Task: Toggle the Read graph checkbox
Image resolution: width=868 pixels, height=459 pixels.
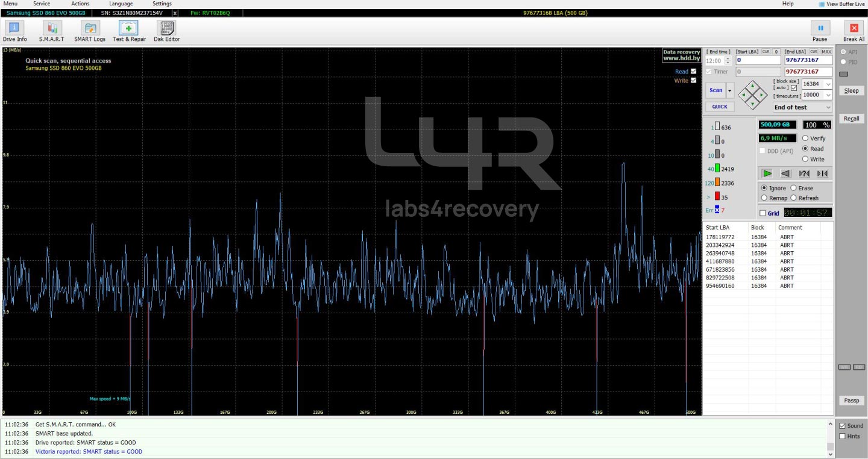Action: tap(693, 71)
